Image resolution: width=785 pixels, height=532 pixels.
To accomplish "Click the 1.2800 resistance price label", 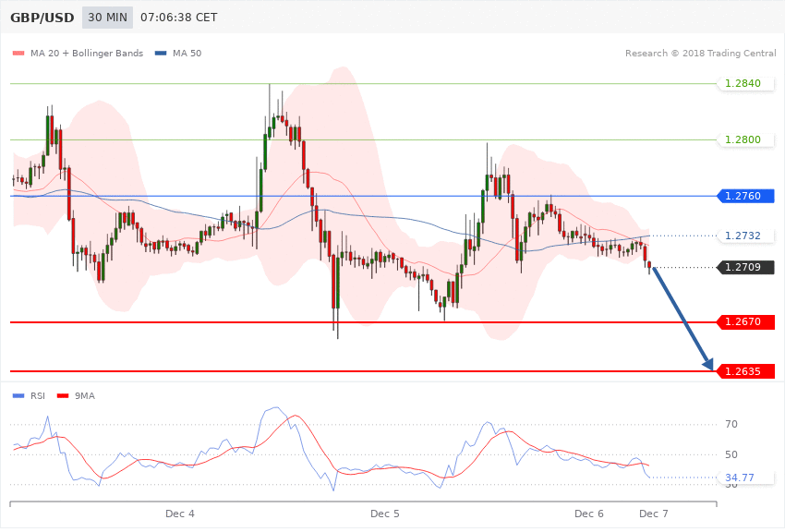I will click(746, 139).
